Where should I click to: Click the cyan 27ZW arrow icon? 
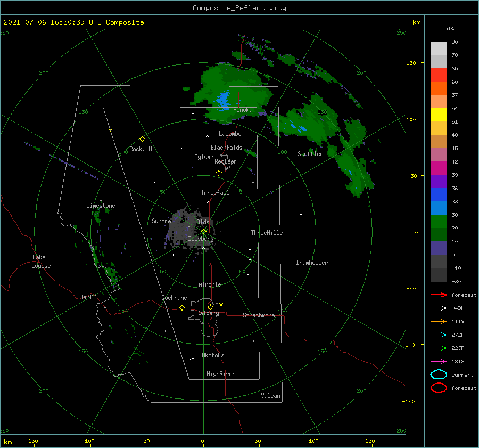439,335
